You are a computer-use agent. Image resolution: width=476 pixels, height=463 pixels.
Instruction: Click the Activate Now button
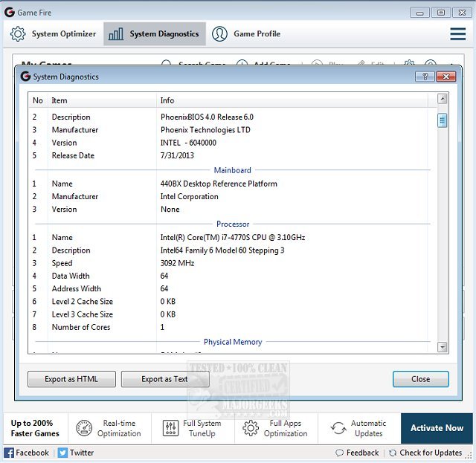[437, 428]
